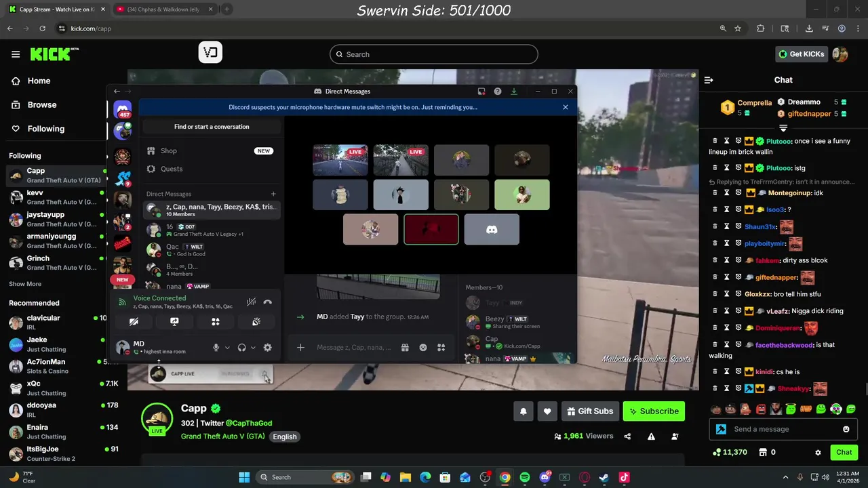Toggle Discord headphones deafen
This screenshot has height=488, width=868.
(x=241, y=348)
